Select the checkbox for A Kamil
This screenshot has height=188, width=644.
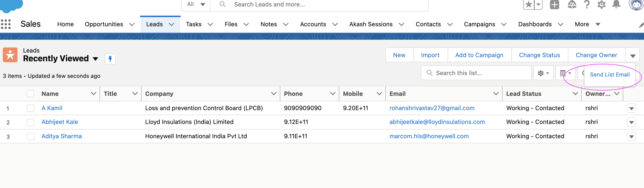[x=30, y=108]
